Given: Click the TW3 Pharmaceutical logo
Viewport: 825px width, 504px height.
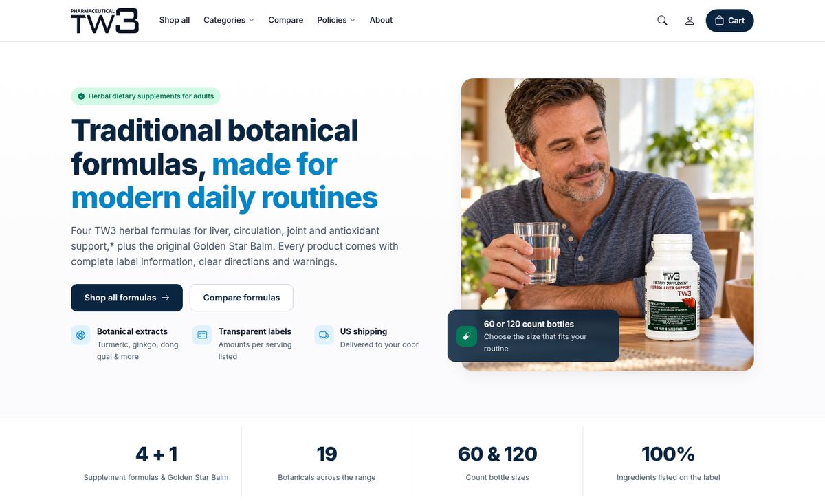Looking at the screenshot, I should (x=104, y=21).
